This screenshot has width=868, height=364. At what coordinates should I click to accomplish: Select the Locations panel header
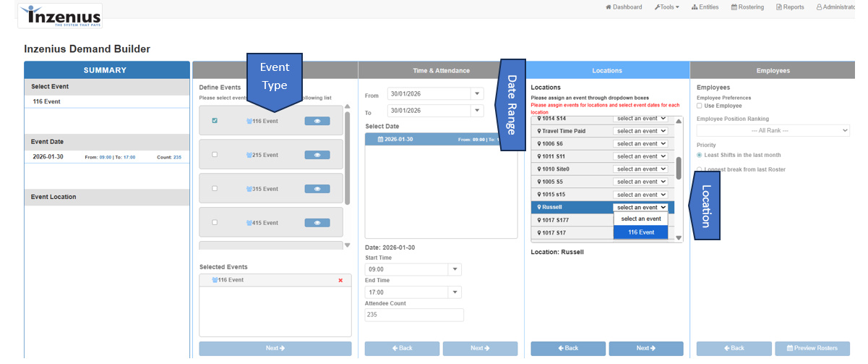click(x=607, y=70)
